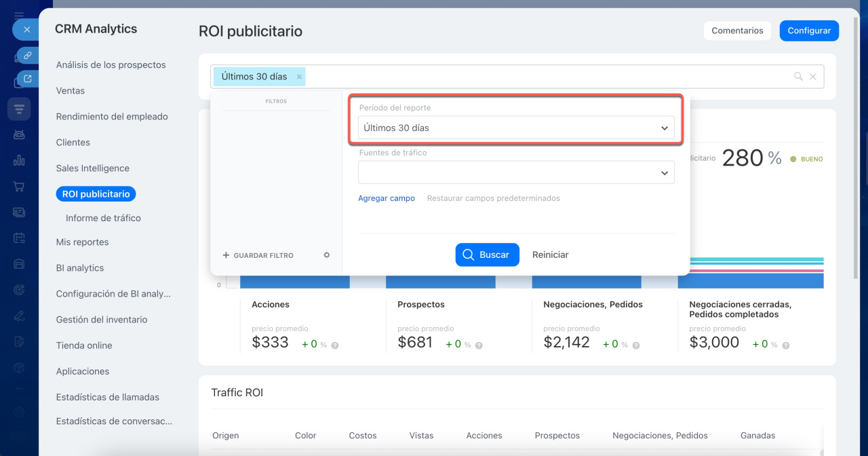Select Informe de tráfico submenu item

click(103, 218)
